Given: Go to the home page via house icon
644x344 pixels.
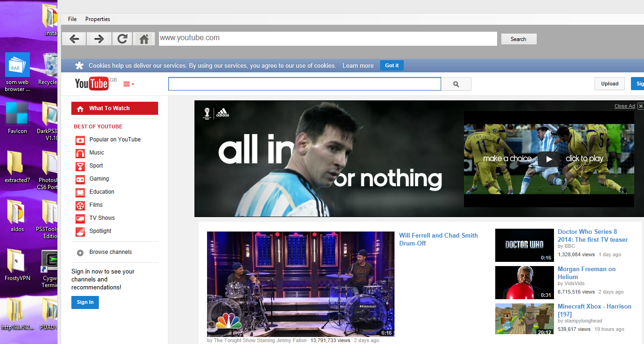Looking at the screenshot, I should (x=144, y=39).
